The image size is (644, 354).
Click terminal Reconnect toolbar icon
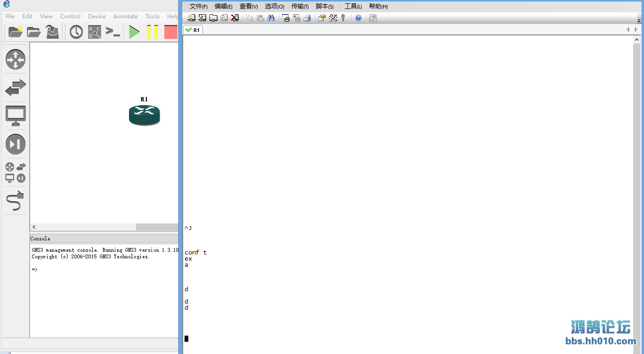(224, 18)
